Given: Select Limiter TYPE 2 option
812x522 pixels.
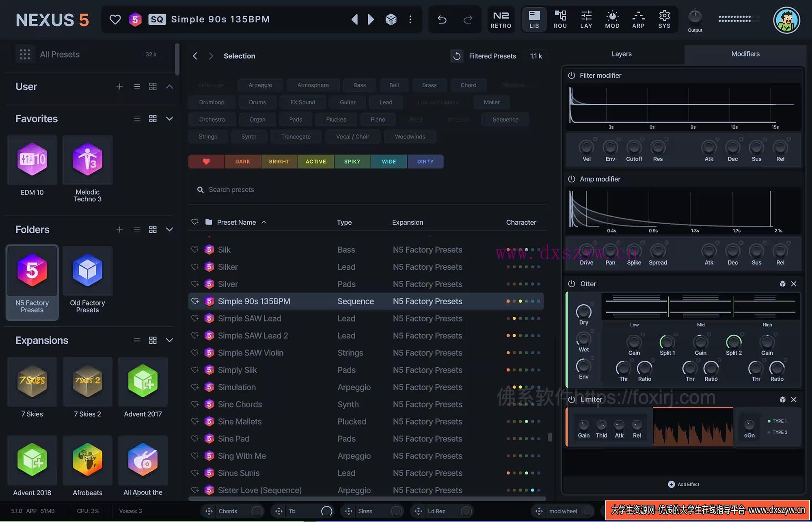Looking at the screenshot, I should tap(777, 432).
